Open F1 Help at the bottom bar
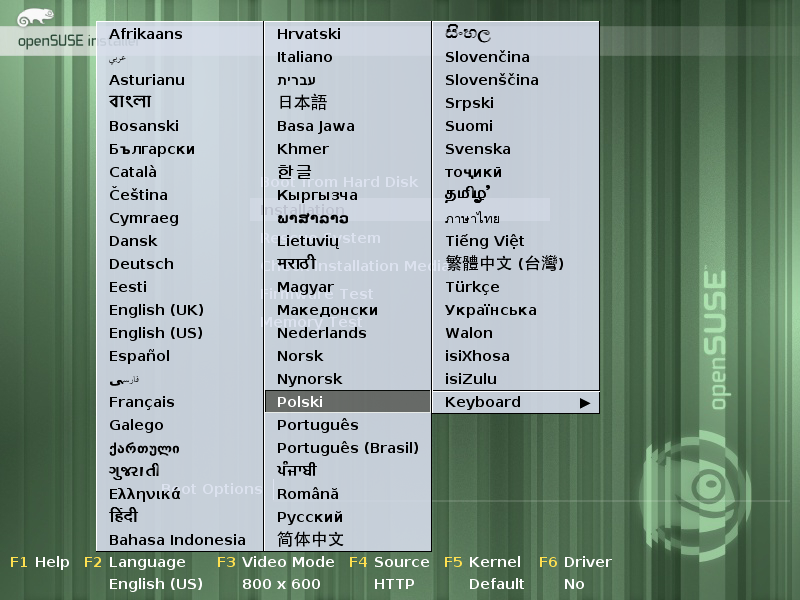The width and height of the screenshot is (800, 600). coord(40,562)
